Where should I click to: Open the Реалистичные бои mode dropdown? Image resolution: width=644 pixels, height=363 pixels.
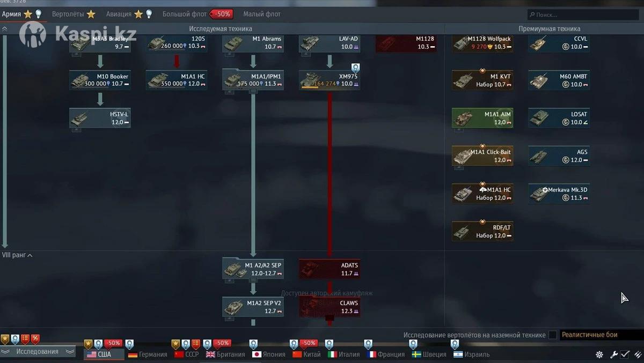pos(601,335)
